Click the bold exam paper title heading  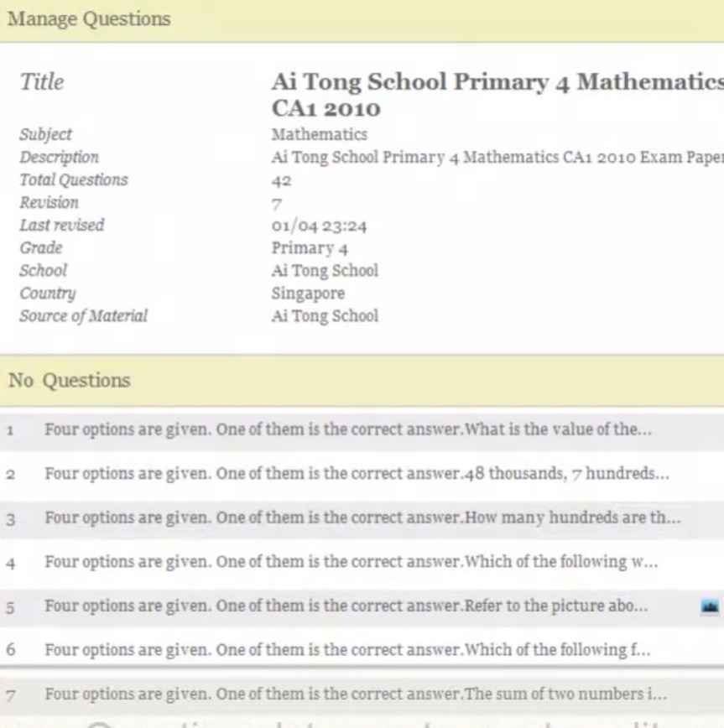pos(495,95)
